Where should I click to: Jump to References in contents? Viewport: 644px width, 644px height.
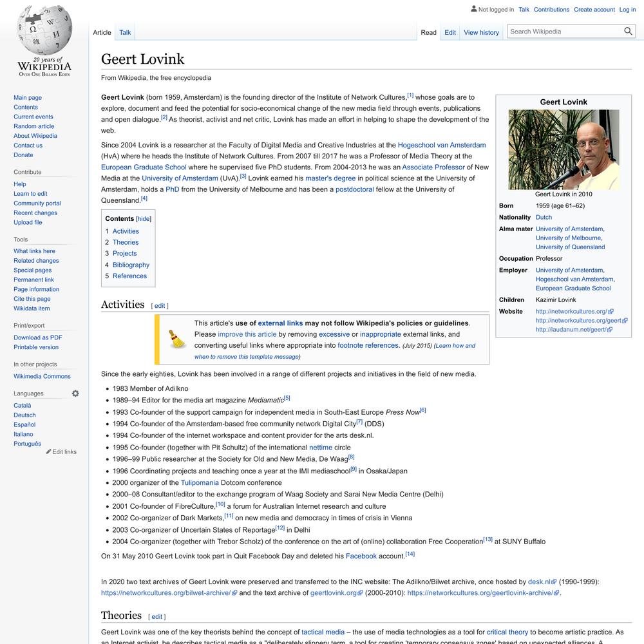pyautogui.click(x=130, y=276)
